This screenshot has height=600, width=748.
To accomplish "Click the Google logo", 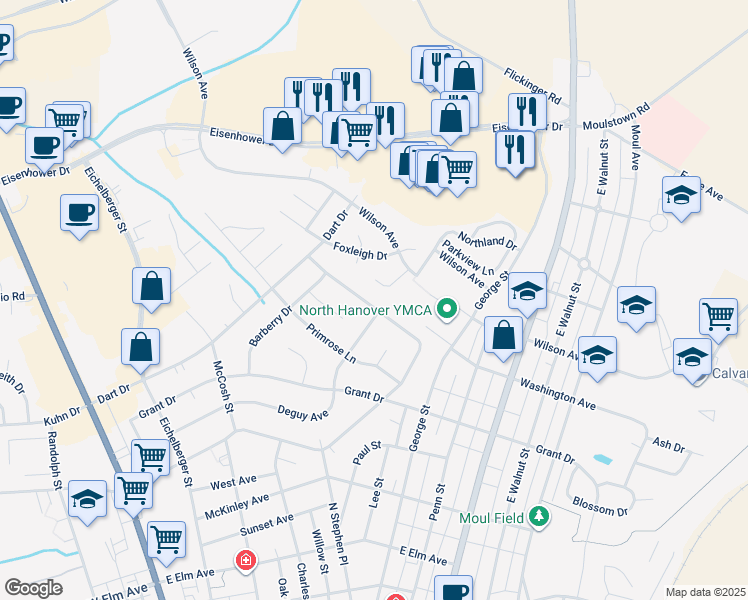I will 33,589.
